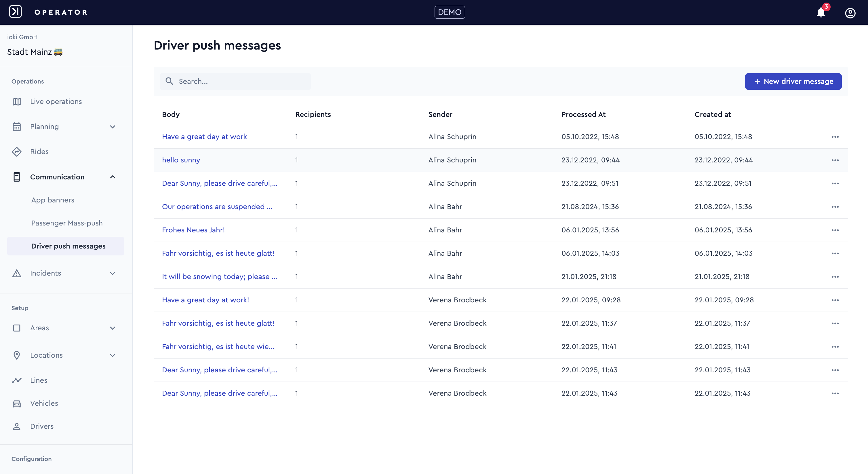Expand the Incidents menu chevron

coord(113,273)
